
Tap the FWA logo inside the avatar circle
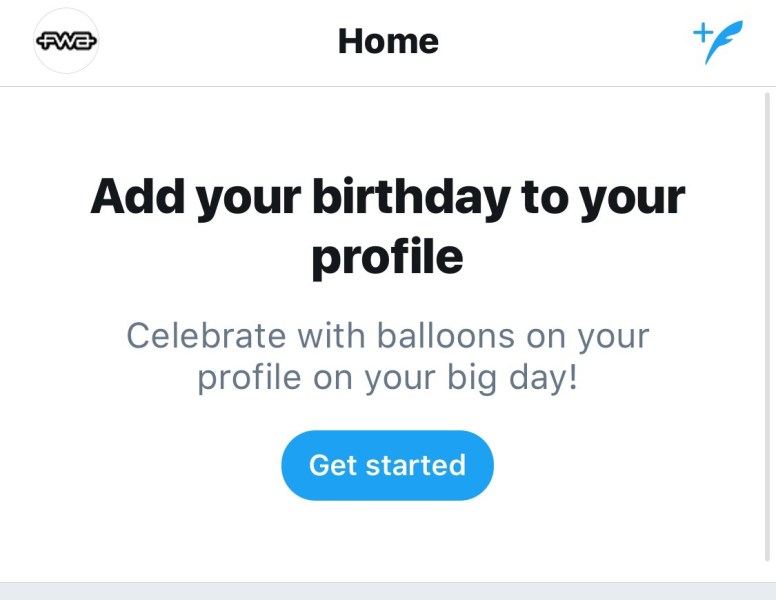[66, 41]
